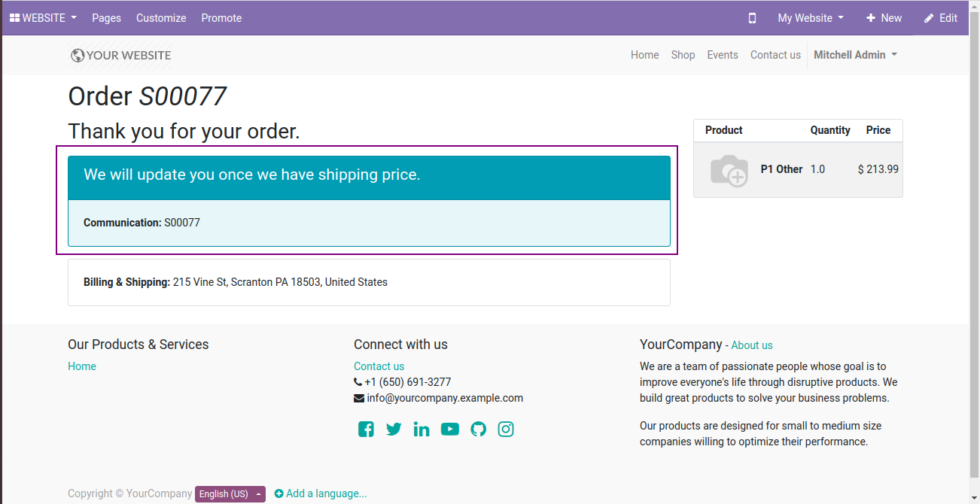Expand the English (US) language selector
The image size is (980, 504).
[230, 494]
